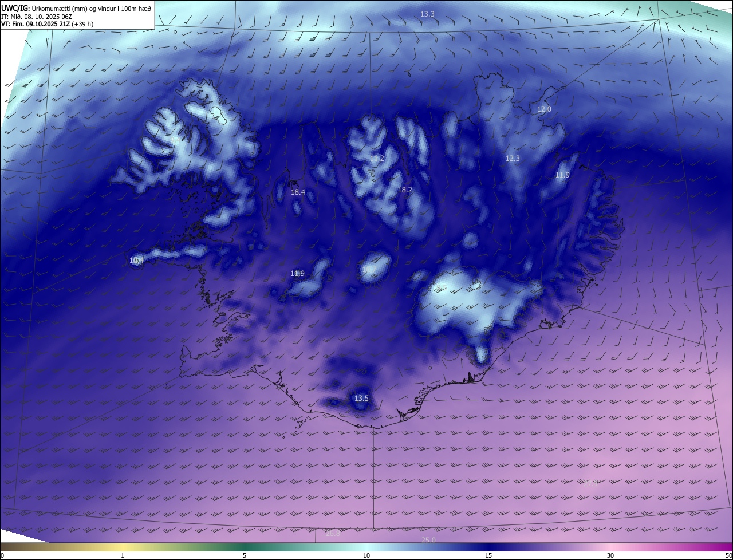Click the 26.8 value label
This screenshot has height=560, width=733.
[x=333, y=533]
